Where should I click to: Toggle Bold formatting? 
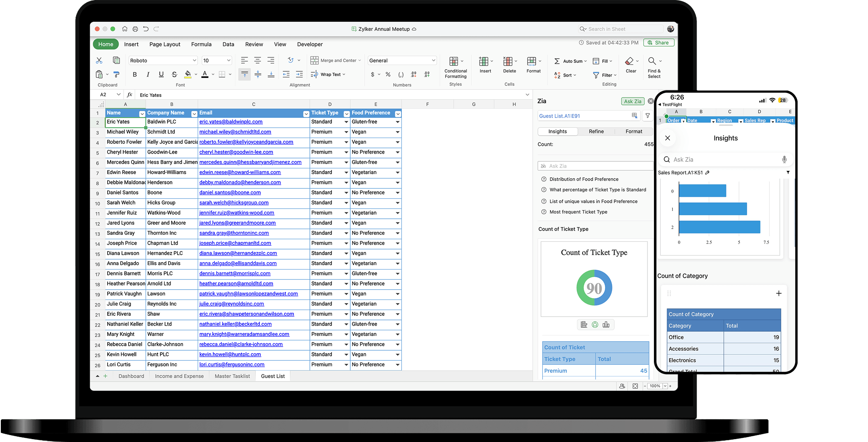coord(135,75)
